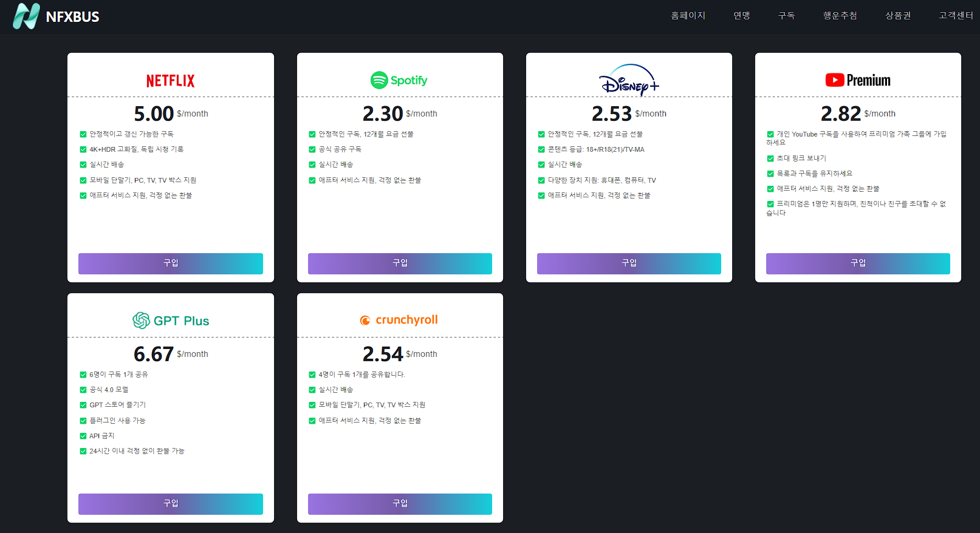Click the green check icon beside '4K+HDR 고화질, 독립 시청 기록'
The height and width of the screenshot is (533, 980).
(83, 149)
